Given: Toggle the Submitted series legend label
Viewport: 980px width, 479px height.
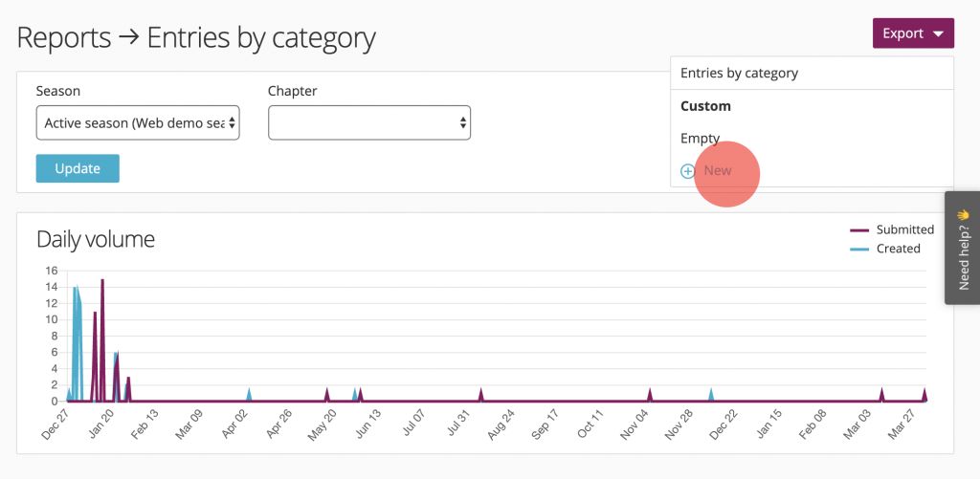Looking at the screenshot, I should click(x=904, y=229).
